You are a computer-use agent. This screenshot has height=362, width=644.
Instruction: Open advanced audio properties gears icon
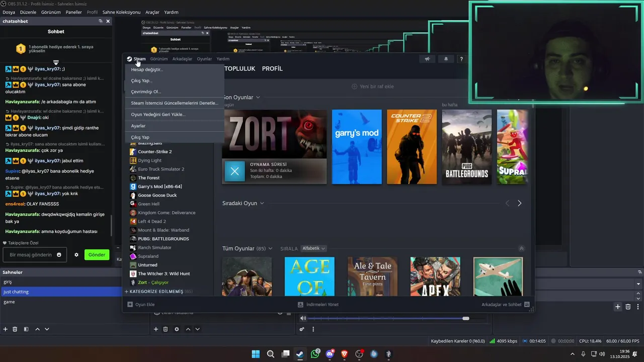pos(302,329)
